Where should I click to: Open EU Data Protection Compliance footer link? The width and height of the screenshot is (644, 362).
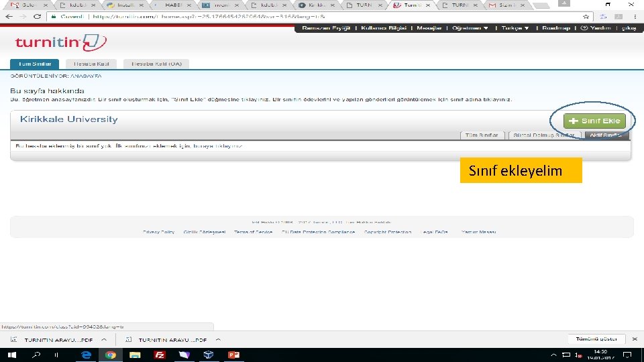[x=318, y=232]
